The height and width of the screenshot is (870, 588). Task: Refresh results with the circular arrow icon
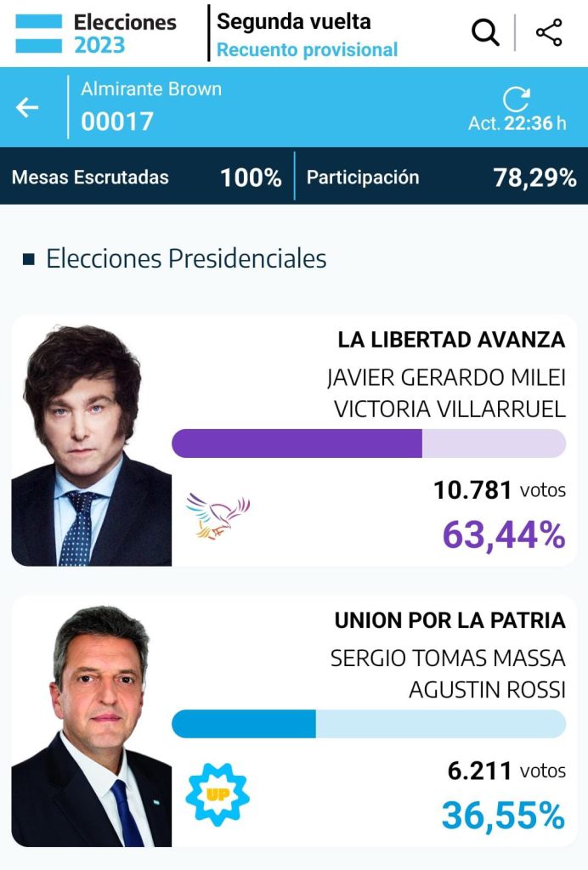tap(516, 99)
